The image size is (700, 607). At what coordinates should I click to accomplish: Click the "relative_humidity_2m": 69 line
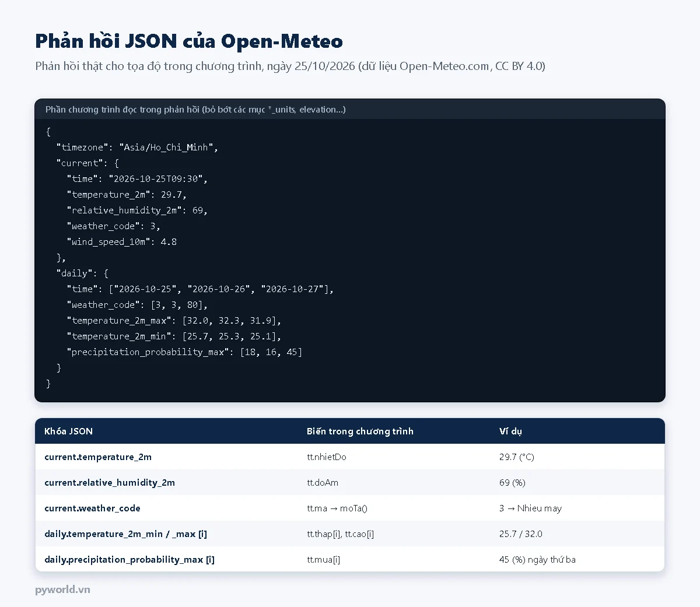pos(137,210)
